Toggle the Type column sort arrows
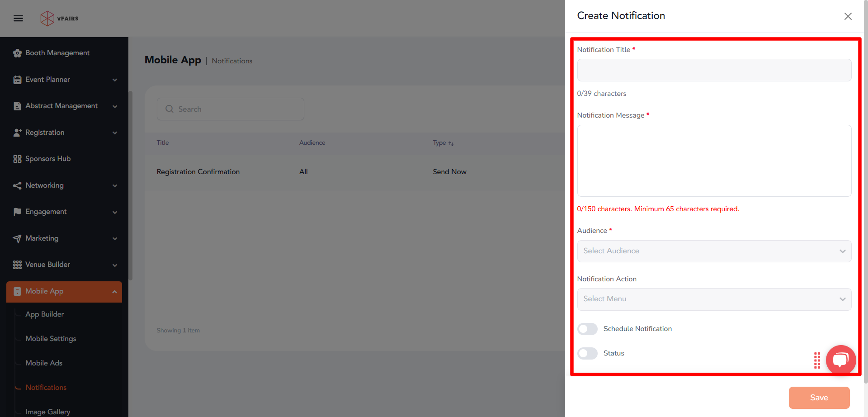The image size is (868, 417). (452, 143)
